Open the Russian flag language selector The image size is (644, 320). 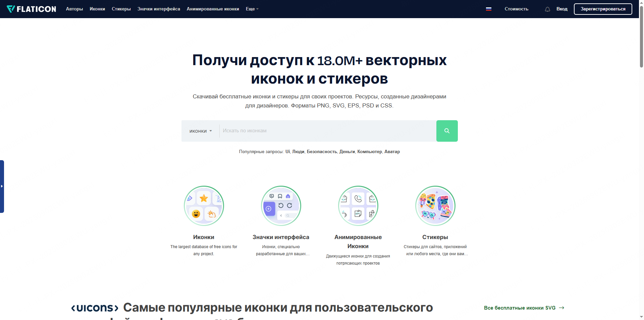[489, 9]
